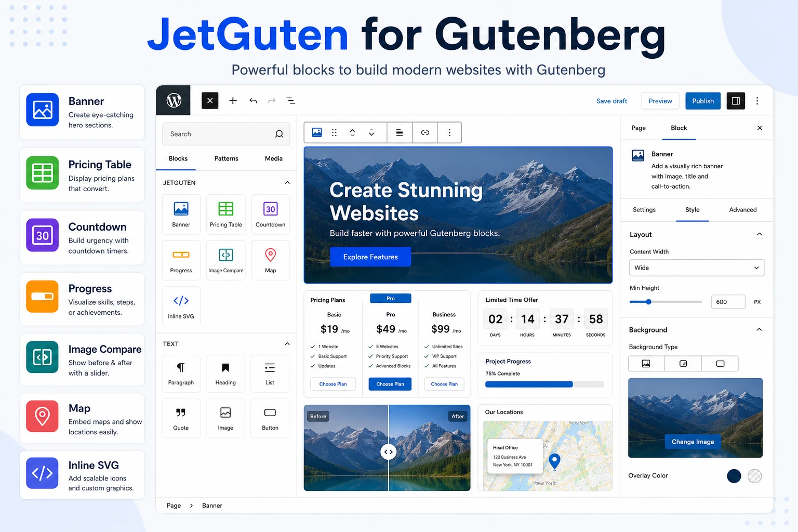
Task: Move block up with up chevron
Action: (x=352, y=132)
